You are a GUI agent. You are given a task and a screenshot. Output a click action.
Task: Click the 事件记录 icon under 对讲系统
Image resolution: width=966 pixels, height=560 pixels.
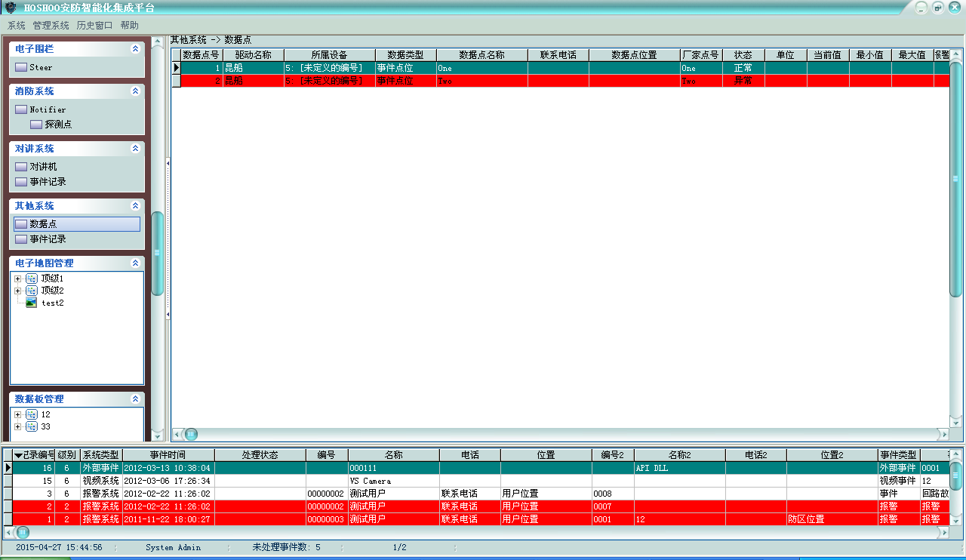tap(21, 182)
